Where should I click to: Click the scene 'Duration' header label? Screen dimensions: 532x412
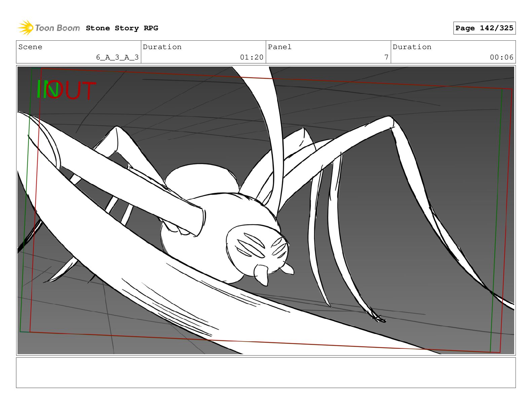162,47
